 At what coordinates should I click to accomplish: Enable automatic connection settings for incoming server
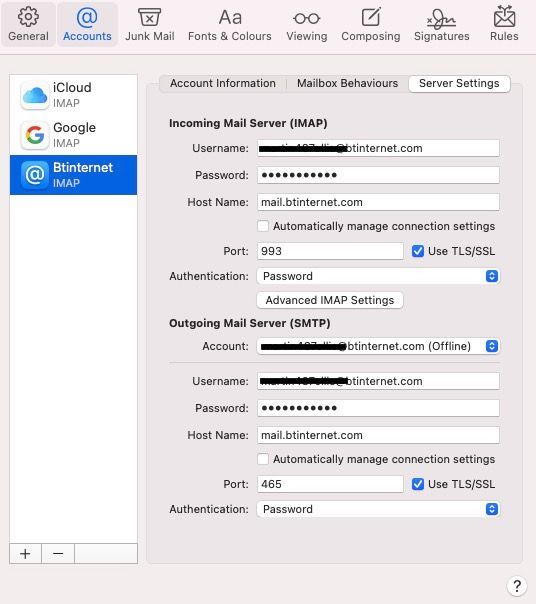point(263,226)
